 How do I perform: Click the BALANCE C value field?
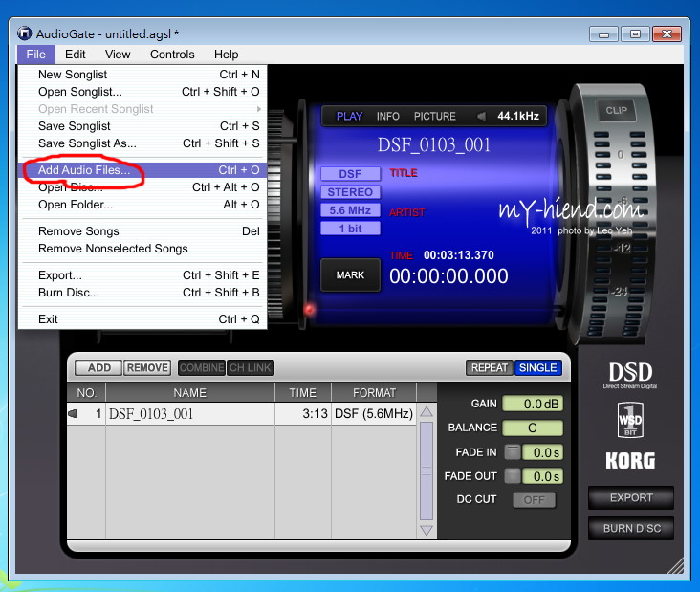[533, 428]
